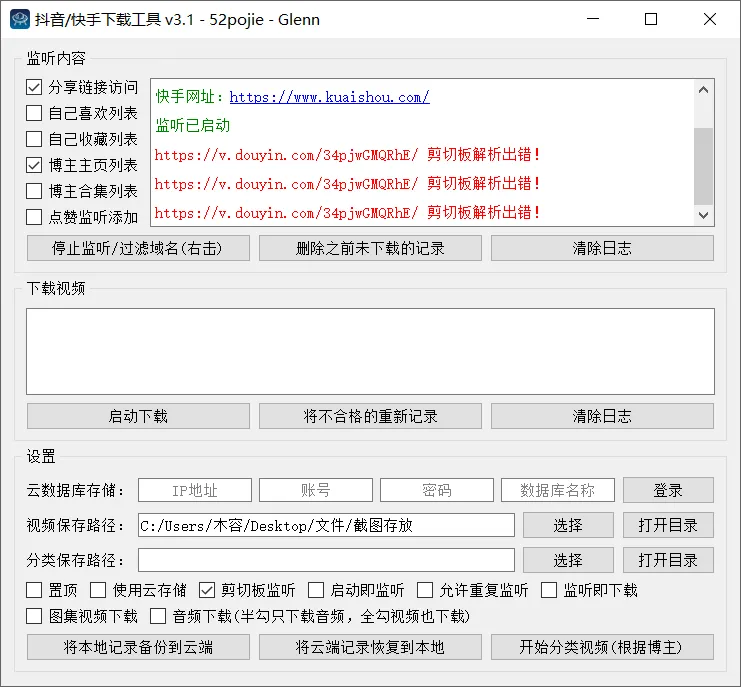Click 将本地记录备份到云端 button
This screenshot has height=687, width=741.
138,647
